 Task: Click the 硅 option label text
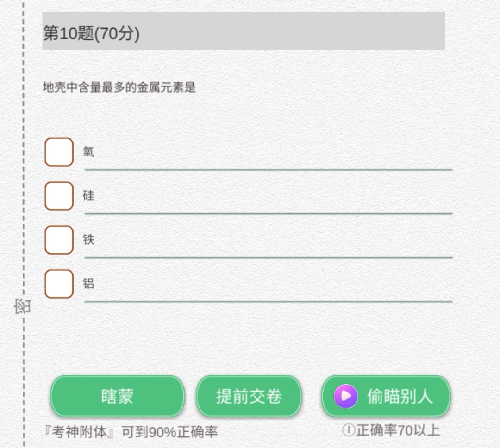pos(88,196)
